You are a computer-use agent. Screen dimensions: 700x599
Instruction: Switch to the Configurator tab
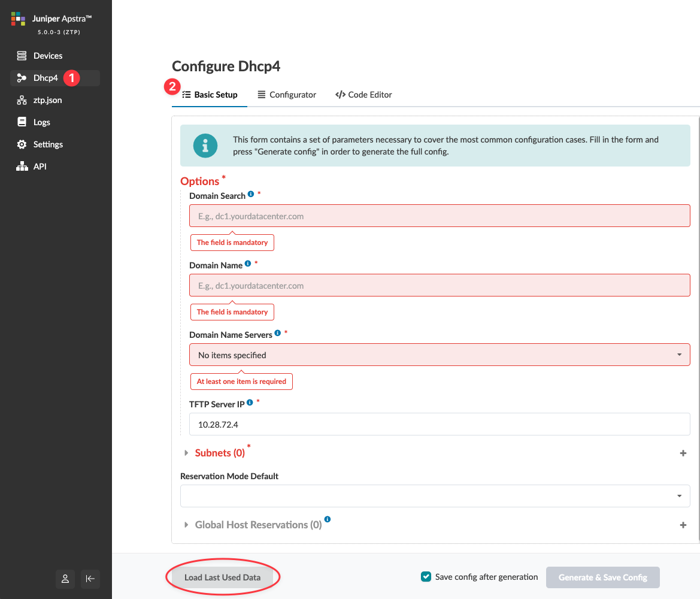coord(287,95)
